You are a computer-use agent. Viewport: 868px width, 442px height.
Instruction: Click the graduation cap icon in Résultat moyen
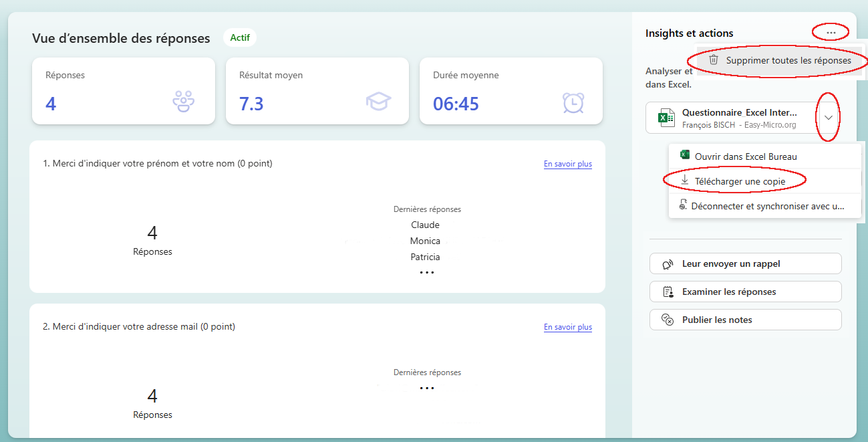click(378, 102)
